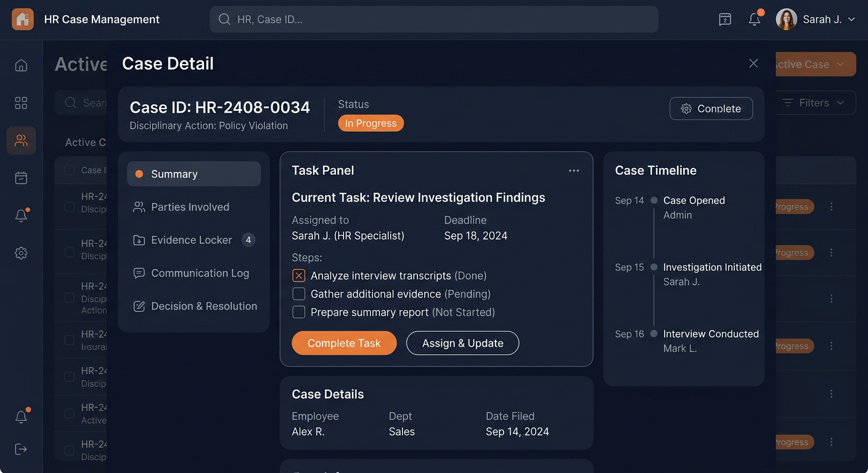
Task: Open the dashboard grid icon in the sidebar
Action: 21,103
